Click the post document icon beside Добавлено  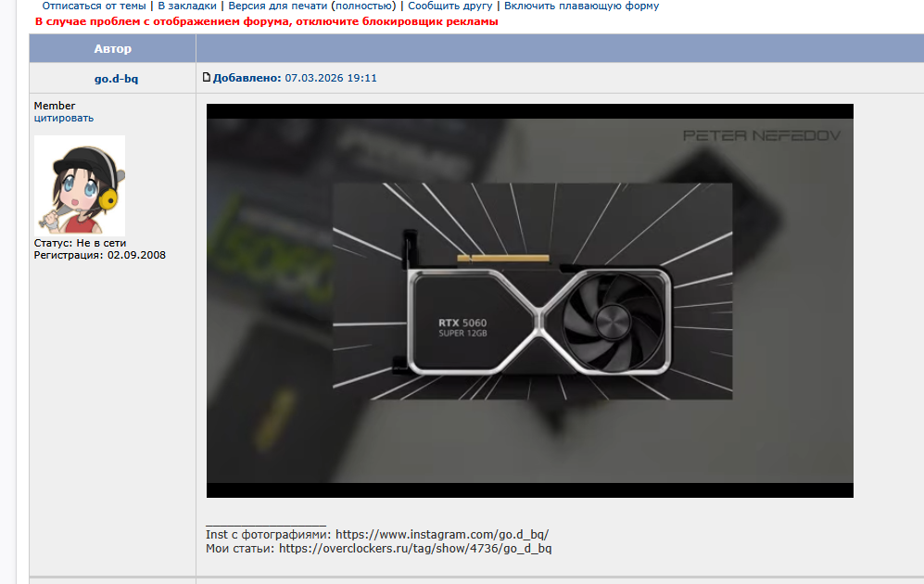pyautogui.click(x=207, y=77)
